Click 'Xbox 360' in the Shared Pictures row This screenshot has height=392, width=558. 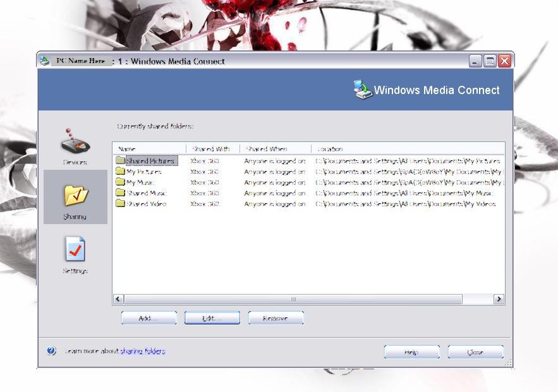pos(204,161)
